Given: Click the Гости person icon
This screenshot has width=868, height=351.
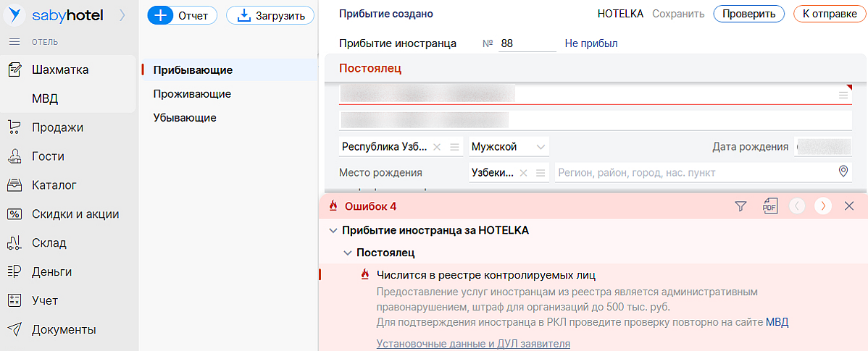Looking at the screenshot, I should (x=15, y=156).
